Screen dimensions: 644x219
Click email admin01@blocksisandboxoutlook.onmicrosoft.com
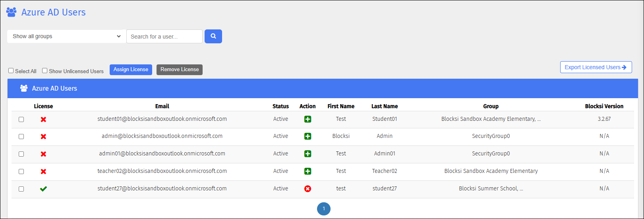162,153
